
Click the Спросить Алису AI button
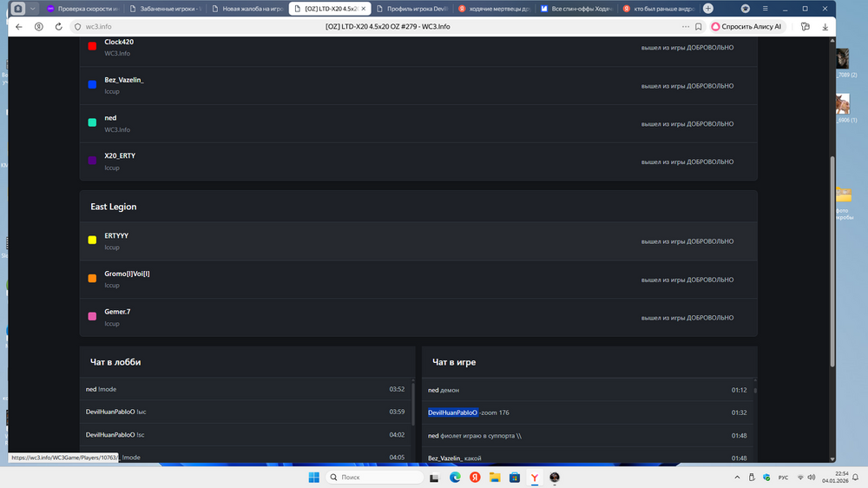(x=746, y=27)
